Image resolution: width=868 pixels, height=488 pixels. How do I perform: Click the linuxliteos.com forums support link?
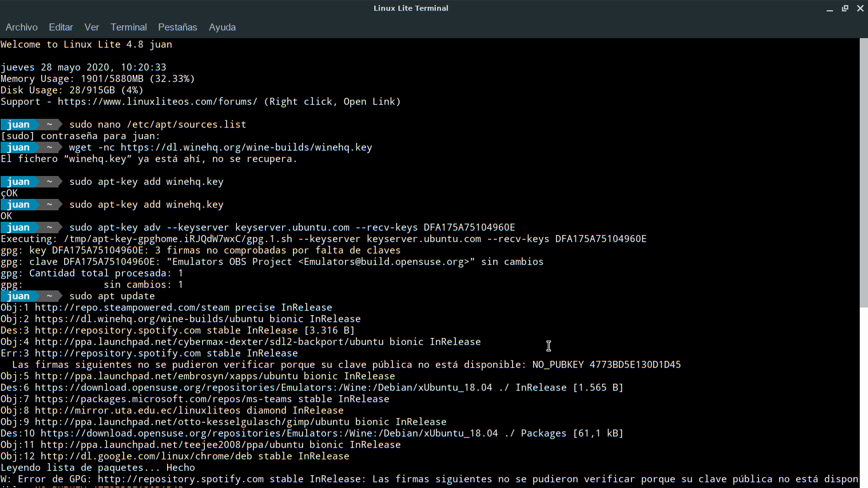tap(157, 102)
